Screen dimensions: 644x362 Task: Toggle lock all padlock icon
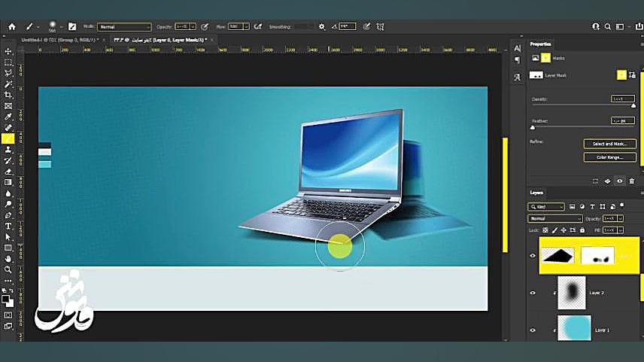[x=582, y=230]
